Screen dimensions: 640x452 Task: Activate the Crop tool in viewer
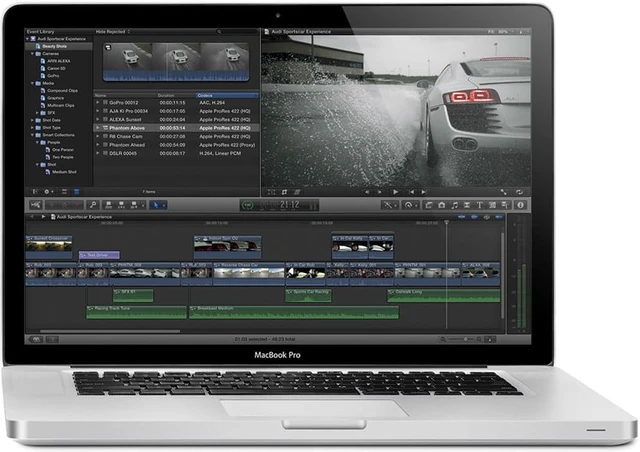pos(284,192)
